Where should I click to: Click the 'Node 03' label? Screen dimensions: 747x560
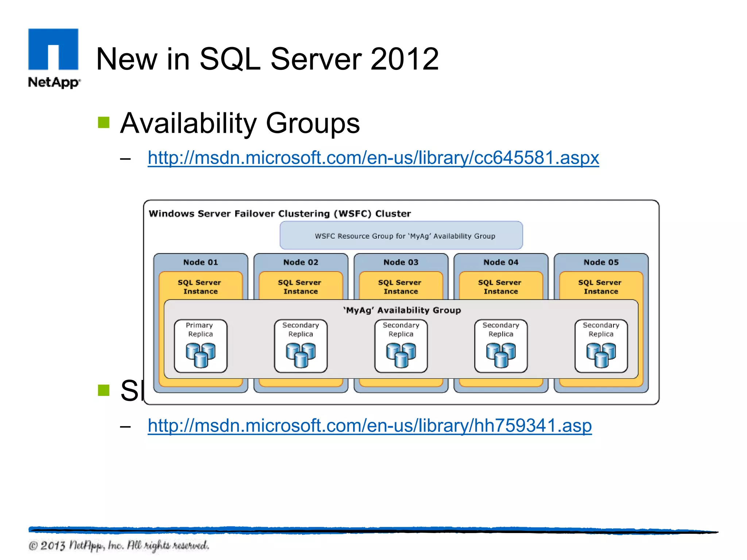coord(401,262)
